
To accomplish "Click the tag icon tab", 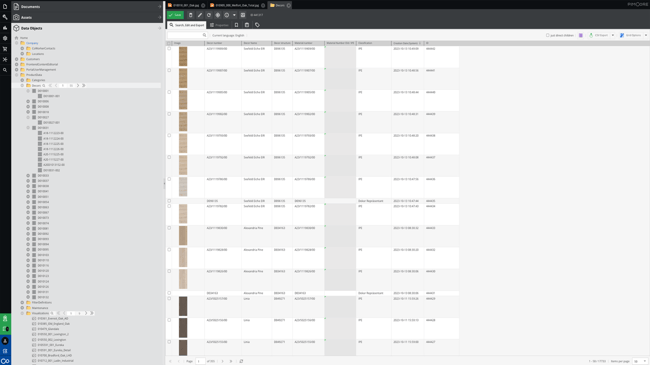I will click(x=257, y=25).
